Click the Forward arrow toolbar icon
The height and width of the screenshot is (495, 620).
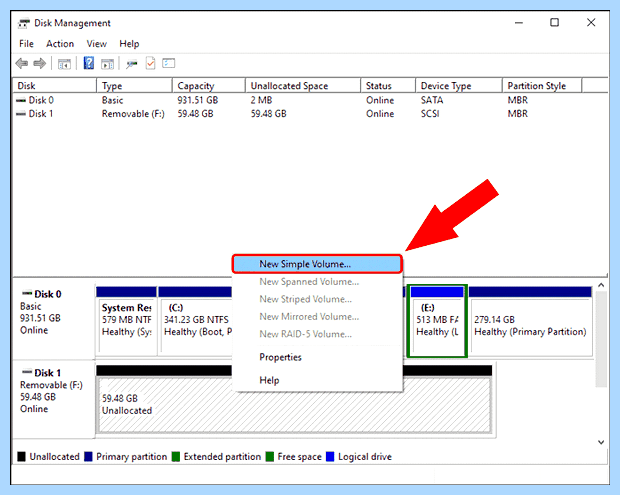pos(40,63)
